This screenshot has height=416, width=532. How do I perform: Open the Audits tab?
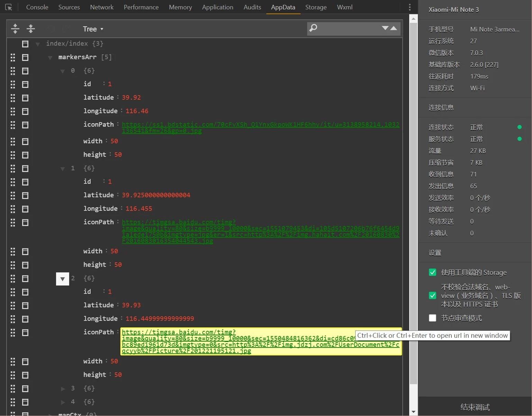pyautogui.click(x=252, y=7)
